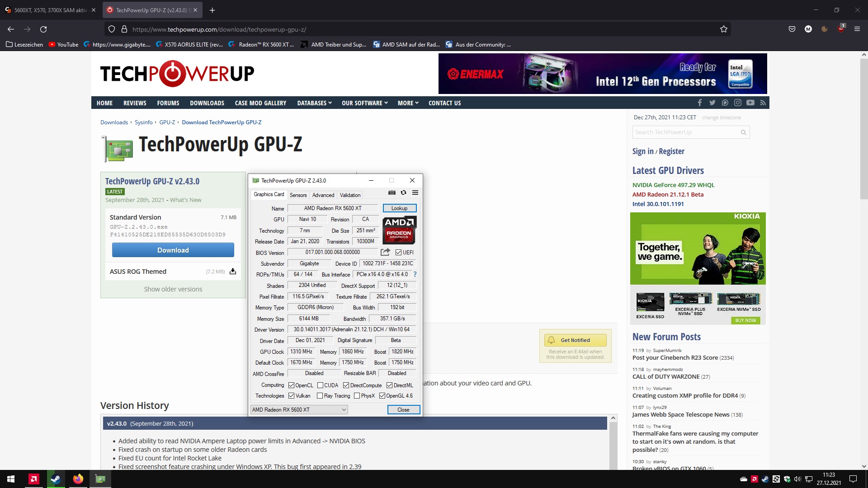The height and width of the screenshot is (488, 868).
Task: Switch to the Sensors tab
Action: [x=298, y=195]
